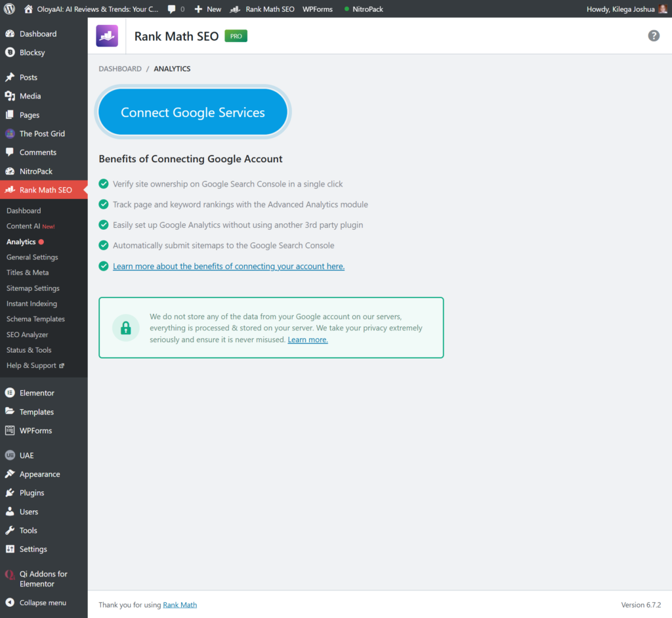Open the Rank Math Dashboard submenu item
672x618 pixels.
tap(24, 211)
